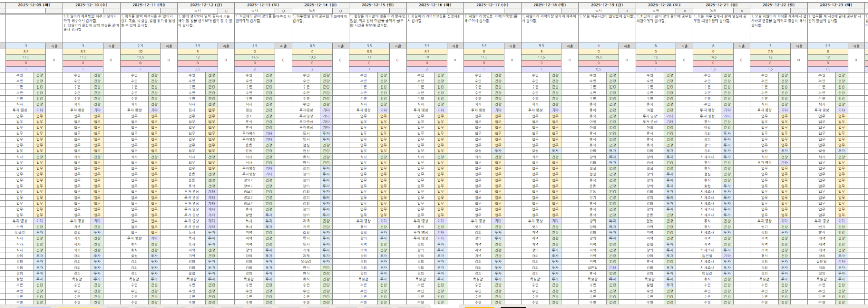Select the green 19.5 cell under 2025-12-19
Screen dimensions: 868x308
(599, 57)
